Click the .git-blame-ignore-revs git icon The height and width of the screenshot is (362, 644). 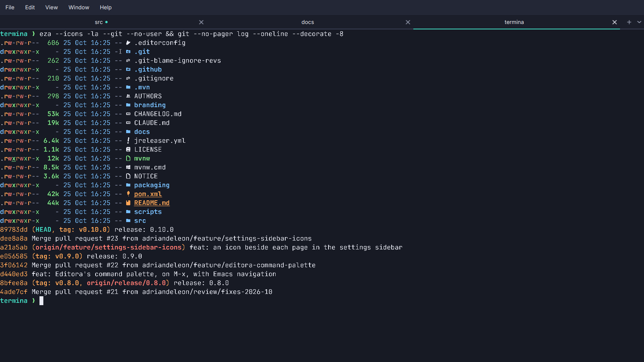pos(128,61)
